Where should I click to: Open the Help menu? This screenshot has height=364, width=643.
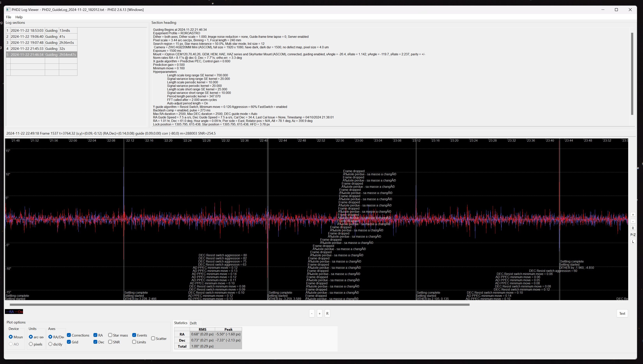[19, 17]
